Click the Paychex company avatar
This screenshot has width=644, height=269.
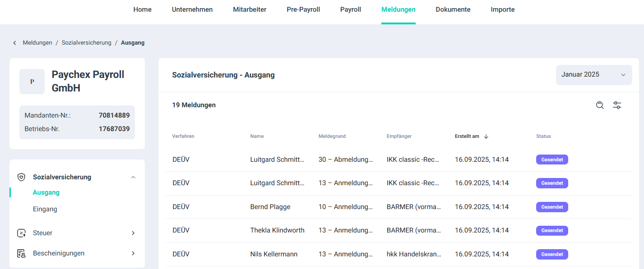coord(32,82)
